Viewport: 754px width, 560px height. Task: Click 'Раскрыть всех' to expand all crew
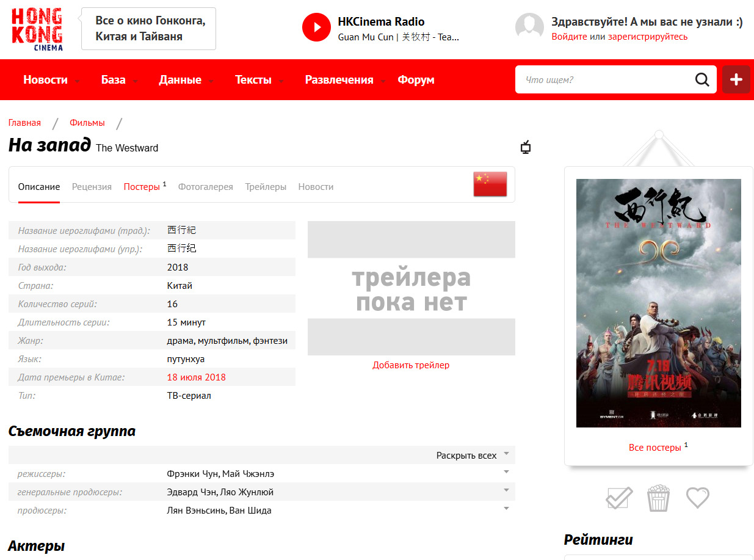coord(468,456)
